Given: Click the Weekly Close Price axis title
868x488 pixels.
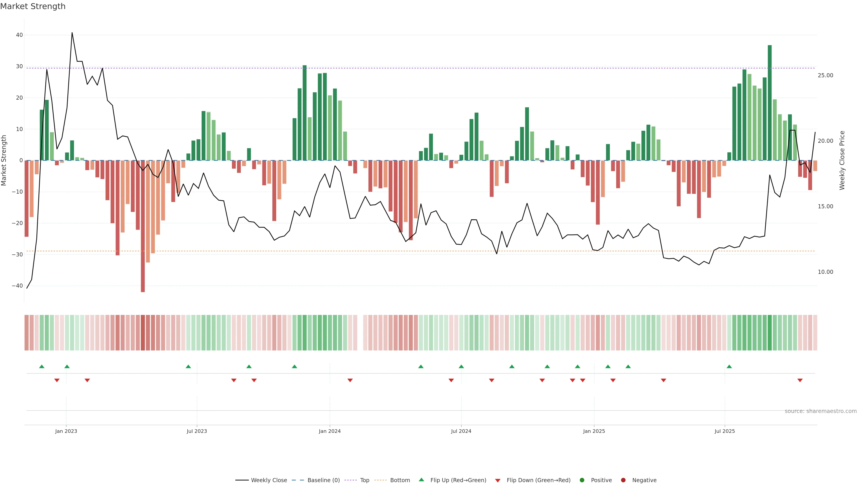Looking at the screenshot, I should [x=842, y=160].
